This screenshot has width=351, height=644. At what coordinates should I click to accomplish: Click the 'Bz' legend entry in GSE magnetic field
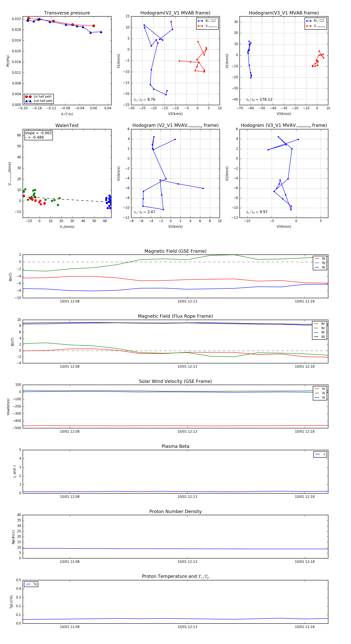[x=320, y=268]
